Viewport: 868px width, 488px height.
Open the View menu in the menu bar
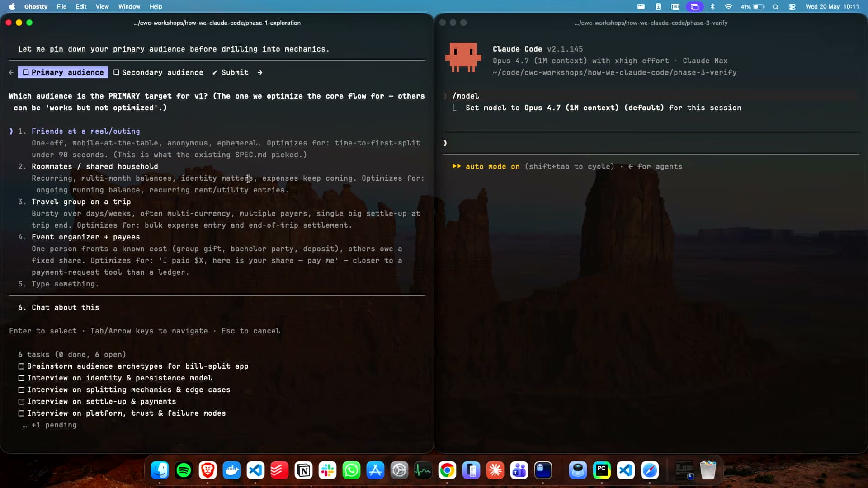[x=102, y=6]
